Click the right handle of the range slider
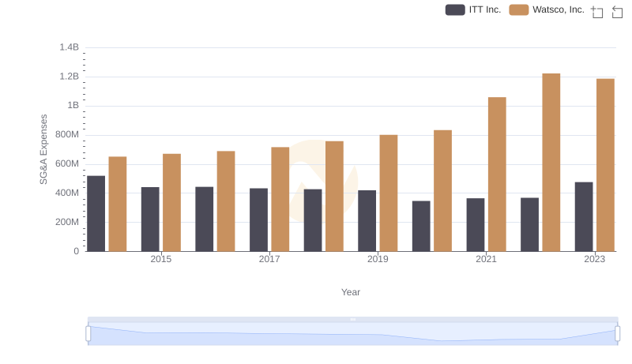The width and height of the screenshot is (632, 364). coord(617,333)
